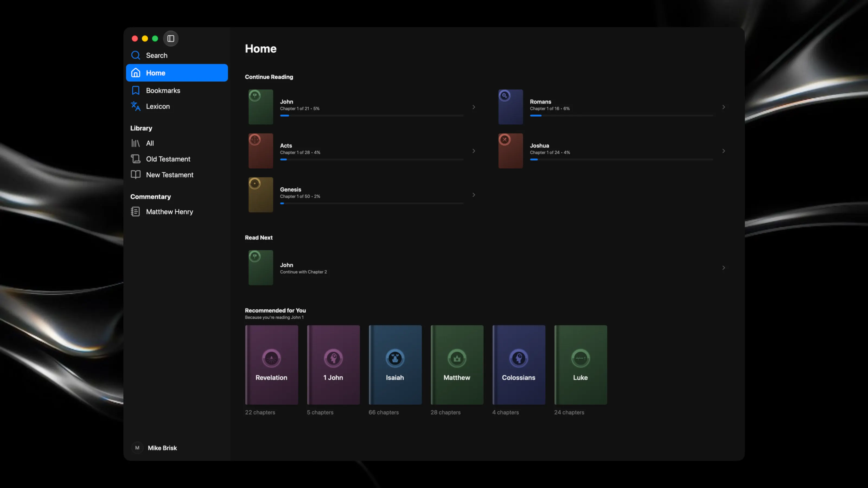Click the Old Testament scroll icon

(x=135, y=159)
